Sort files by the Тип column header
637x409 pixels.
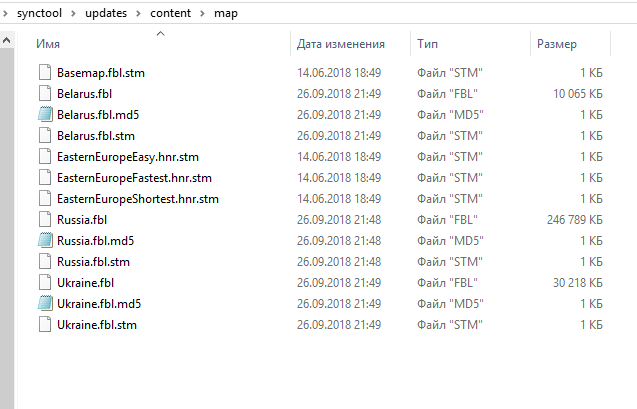pos(427,44)
